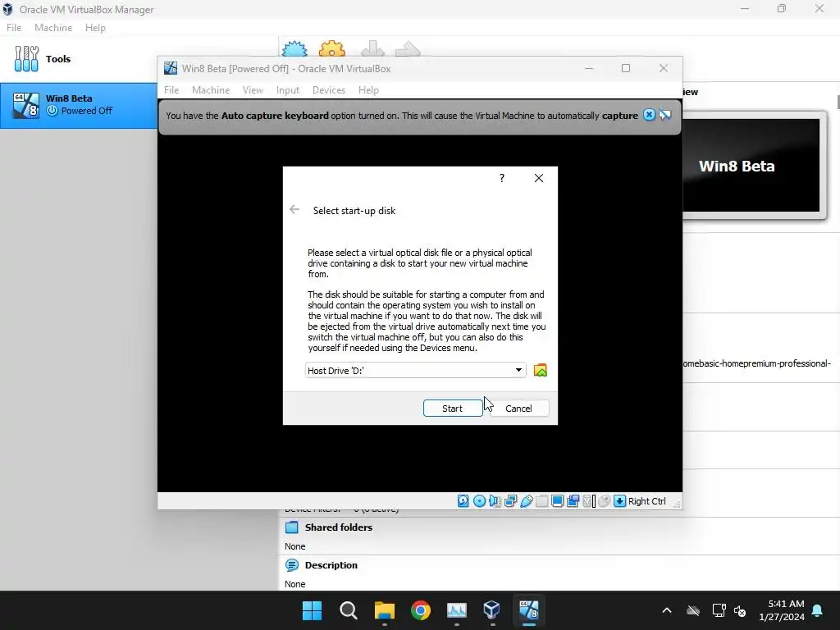Click the Description section header
The height and width of the screenshot is (630, 840).
pos(331,565)
